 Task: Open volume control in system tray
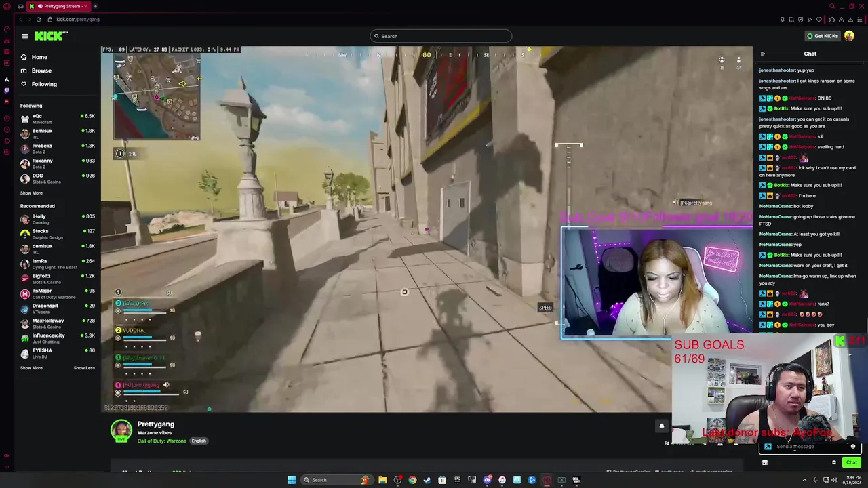[835, 480]
